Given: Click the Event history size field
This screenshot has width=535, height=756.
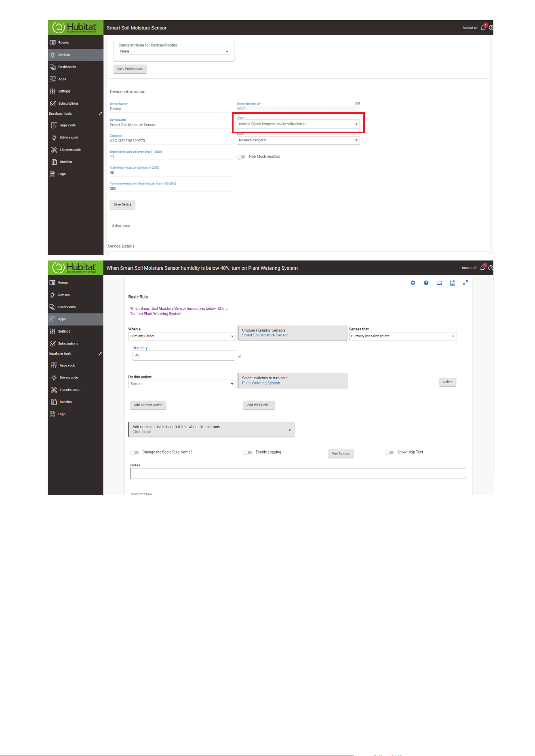Looking at the screenshot, I should (171, 157).
